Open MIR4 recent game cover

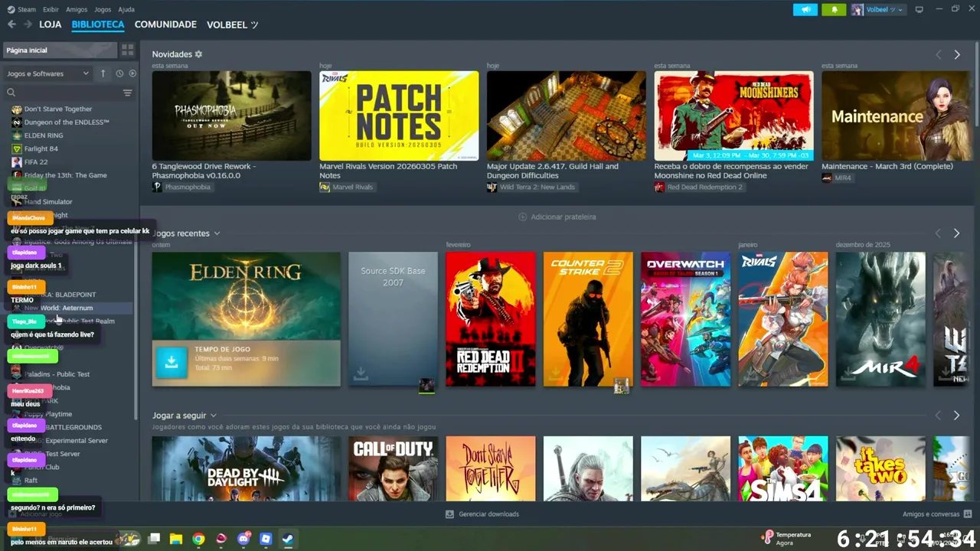[880, 319]
